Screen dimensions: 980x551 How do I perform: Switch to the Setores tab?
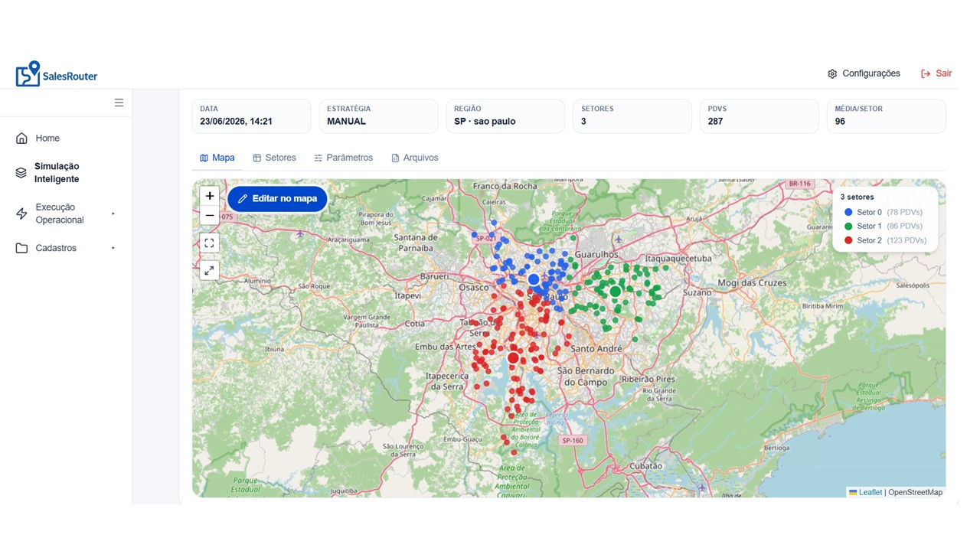[274, 158]
